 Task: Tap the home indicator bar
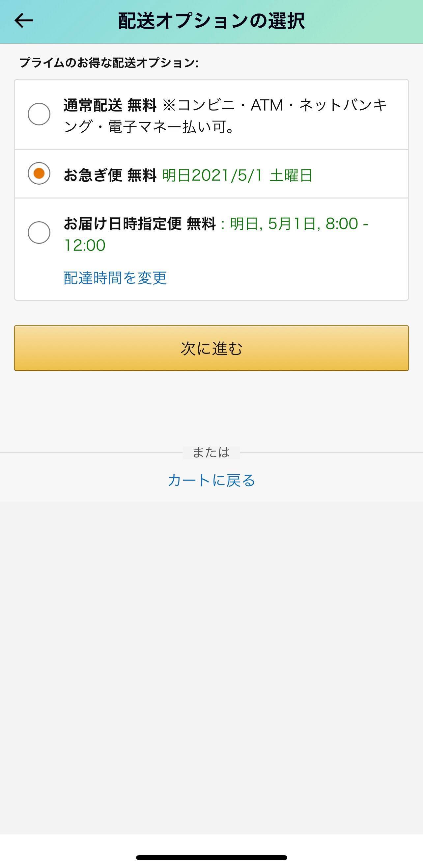coord(211,857)
